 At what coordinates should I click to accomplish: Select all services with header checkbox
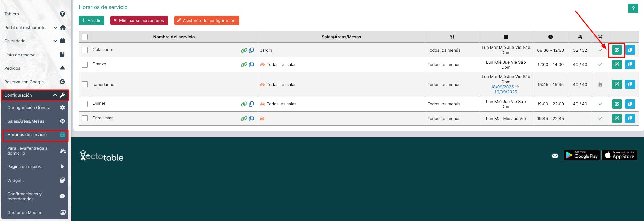(85, 37)
